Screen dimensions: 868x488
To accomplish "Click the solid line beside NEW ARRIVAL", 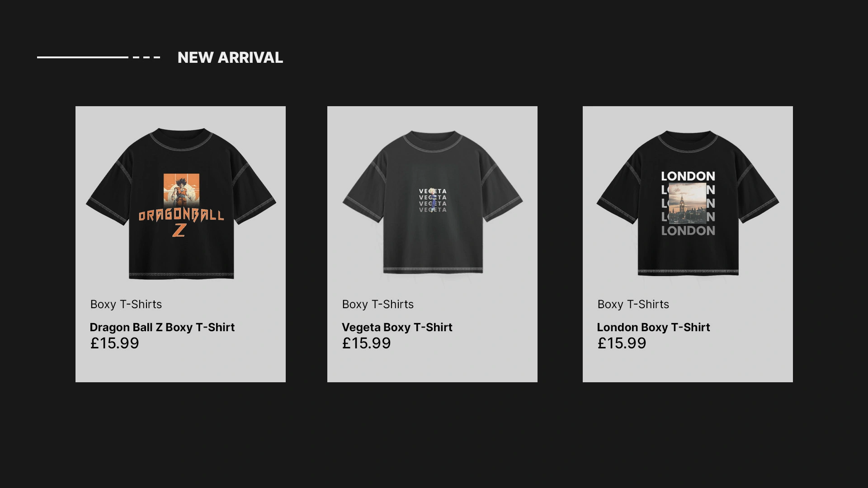I will click(x=83, y=57).
